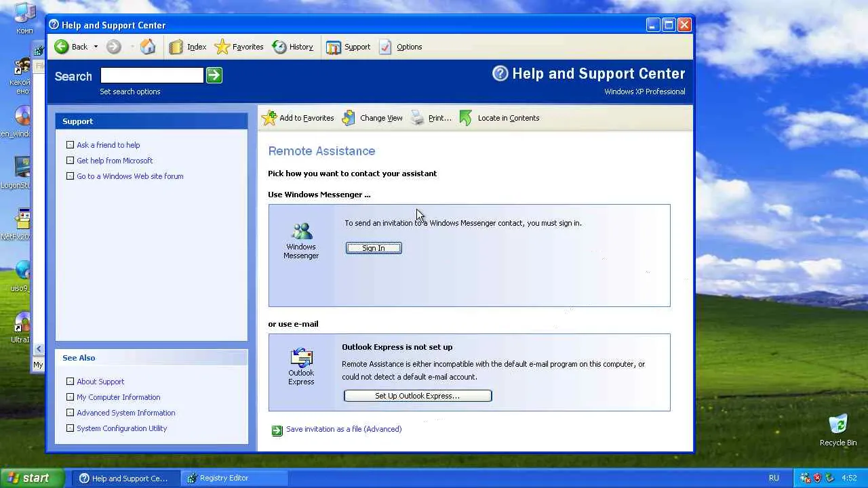Click the left scroll arrow in the background window
This screenshot has width=868, height=488.
point(39,349)
